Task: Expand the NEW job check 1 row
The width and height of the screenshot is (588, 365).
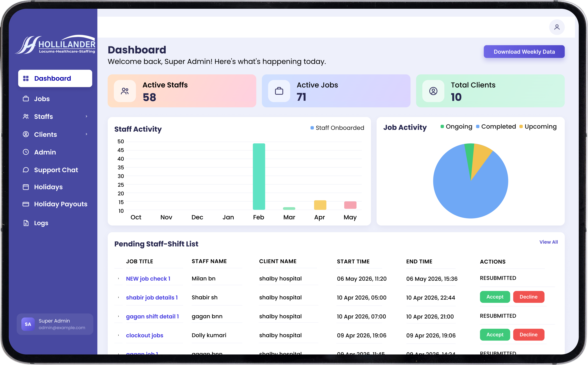Action: (x=119, y=279)
